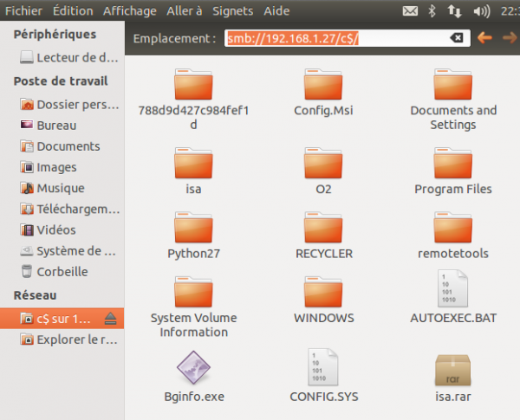Viewport: 520px width, 420px height.
Task: Open the Signets menu
Action: [232, 11]
